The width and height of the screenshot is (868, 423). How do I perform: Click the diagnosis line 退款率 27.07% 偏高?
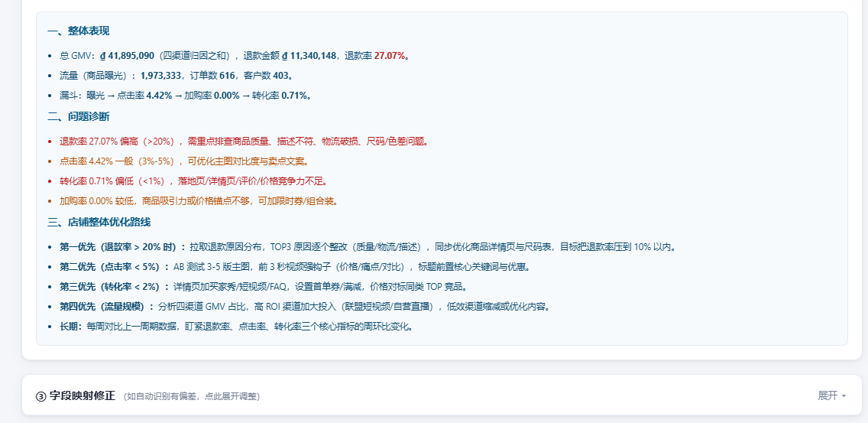coord(245,142)
